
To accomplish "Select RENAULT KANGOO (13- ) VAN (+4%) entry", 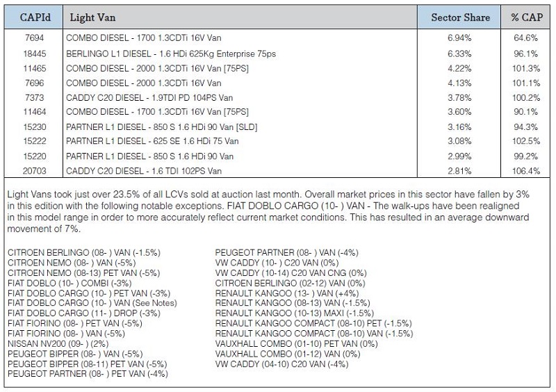I will pyautogui.click(x=287, y=293).
